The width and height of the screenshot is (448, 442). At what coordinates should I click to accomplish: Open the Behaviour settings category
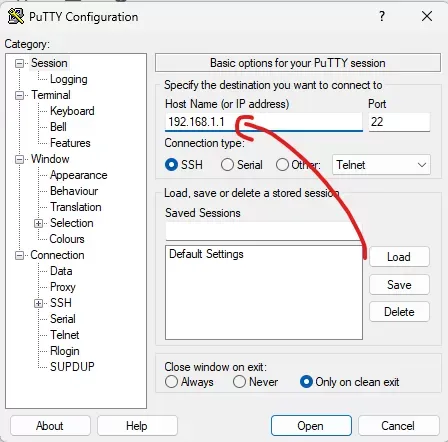tap(74, 191)
